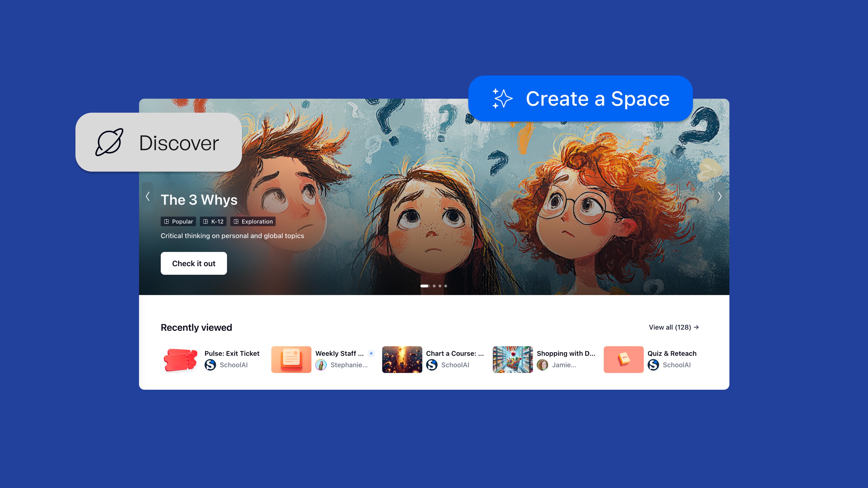Screen dimensions: 868x488
Task: Select the third carousel pagination dot
Action: pos(440,286)
